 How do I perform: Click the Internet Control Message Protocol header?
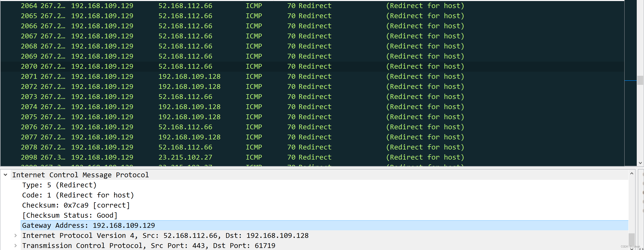tap(81, 175)
